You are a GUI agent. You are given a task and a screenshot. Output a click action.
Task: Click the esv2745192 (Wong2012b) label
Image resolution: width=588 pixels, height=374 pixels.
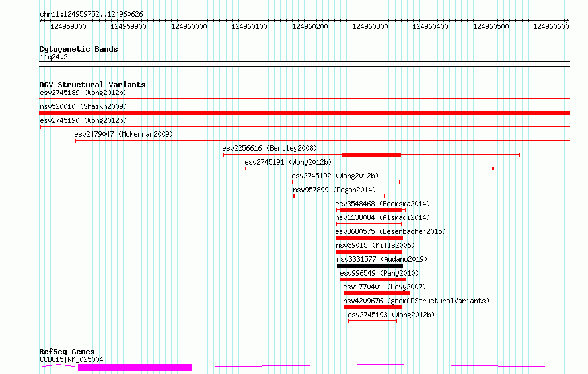point(335,176)
